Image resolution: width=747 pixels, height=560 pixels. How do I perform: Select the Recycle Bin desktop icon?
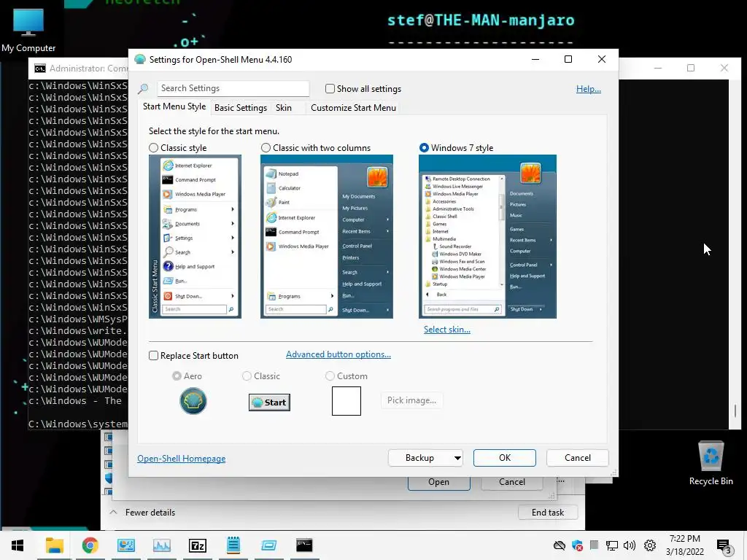click(711, 462)
